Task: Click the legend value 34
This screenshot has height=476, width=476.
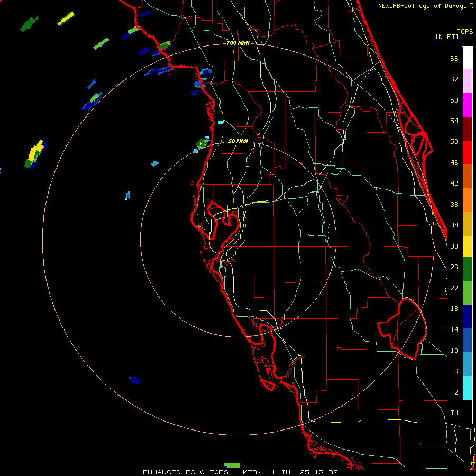Action: [x=454, y=225]
